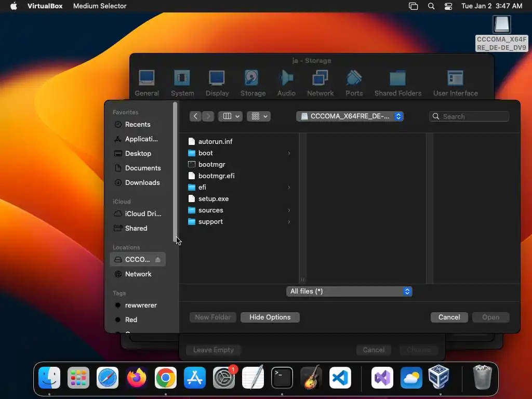Screen dimensions: 532x399
Task: Open Launchpad from the Dock
Action: pos(78,377)
